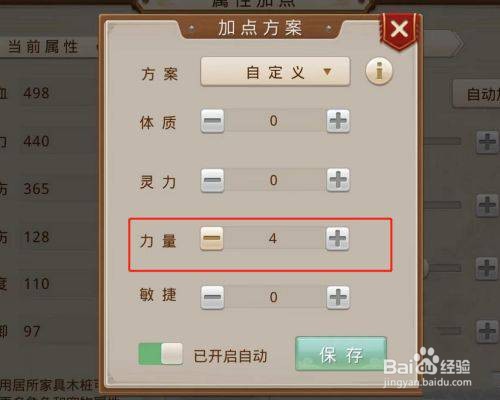Image resolution: width=500 pixels, height=400 pixels.
Task: Increase 体质 points with plus icon
Action: coord(338,121)
